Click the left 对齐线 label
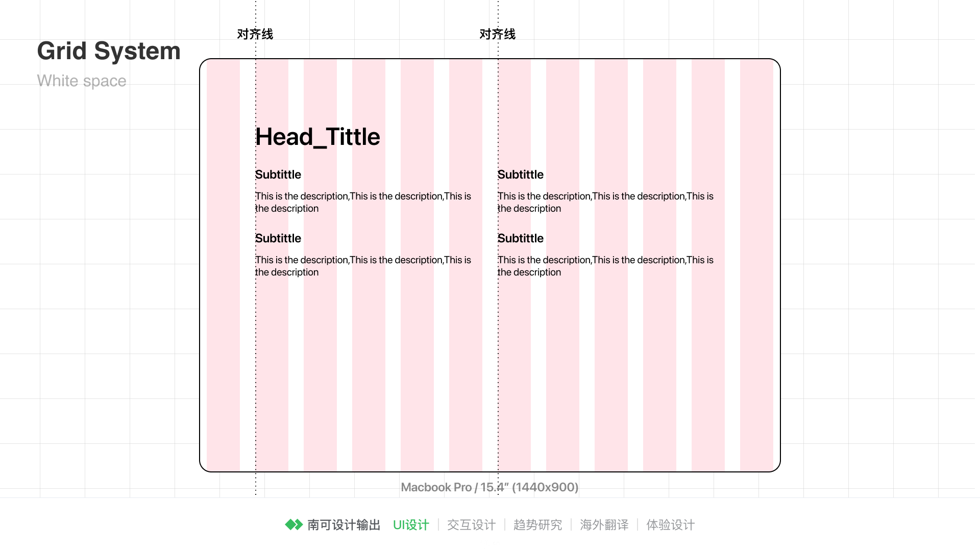This screenshot has height=551, width=980. pyautogui.click(x=255, y=34)
